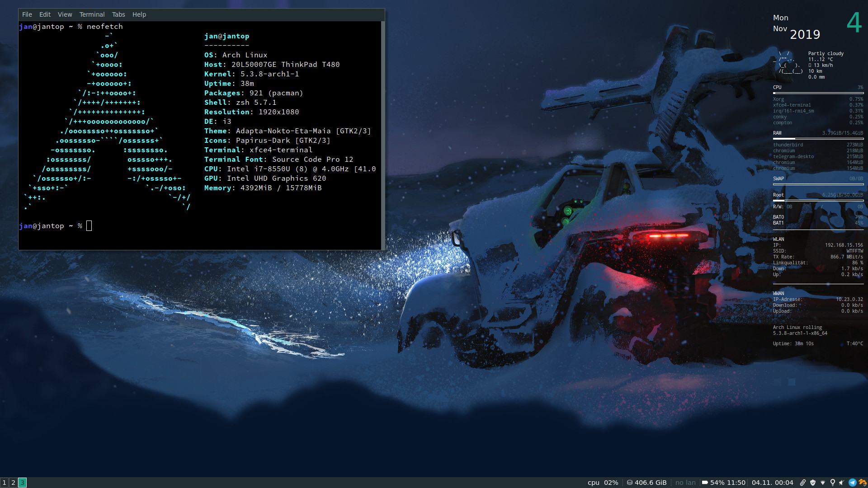
Task: Click the 'Partly cloudy' weather text
Action: coord(826,53)
